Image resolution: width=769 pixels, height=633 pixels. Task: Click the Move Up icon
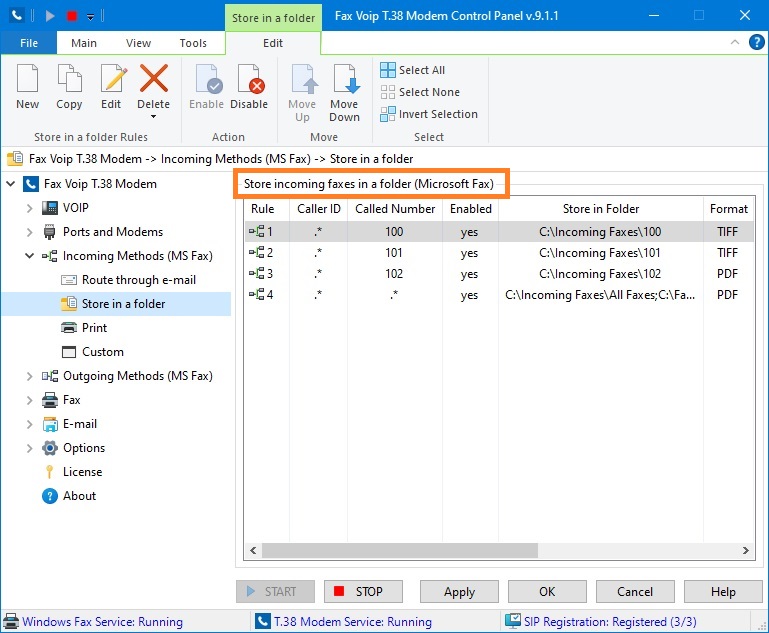304,78
